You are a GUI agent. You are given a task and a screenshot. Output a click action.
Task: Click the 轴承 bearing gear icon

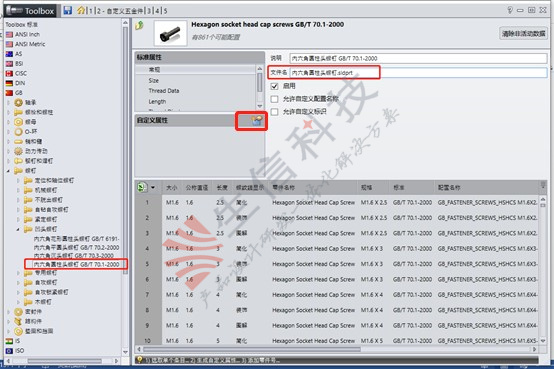pos(18,102)
